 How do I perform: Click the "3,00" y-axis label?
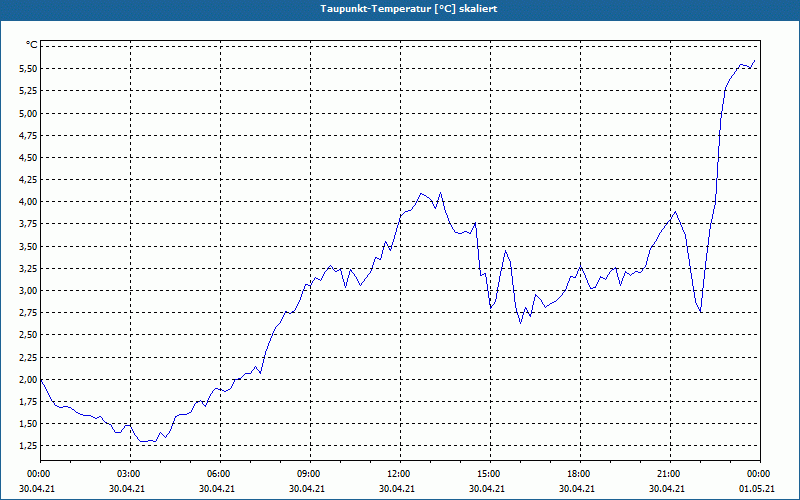pyautogui.click(x=29, y=291)
